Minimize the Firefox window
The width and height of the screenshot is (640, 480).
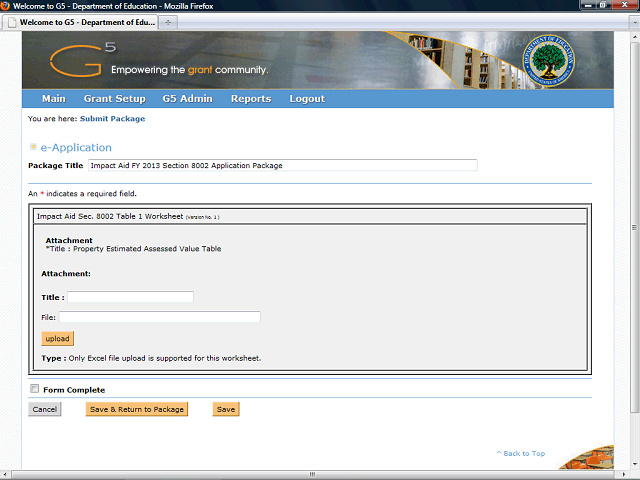pyautogui.click(x=589, y=5)
